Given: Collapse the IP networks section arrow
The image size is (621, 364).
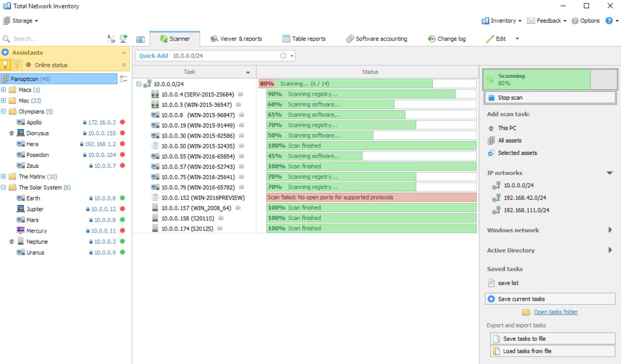Looking at the screenshot, I should 609,173.
